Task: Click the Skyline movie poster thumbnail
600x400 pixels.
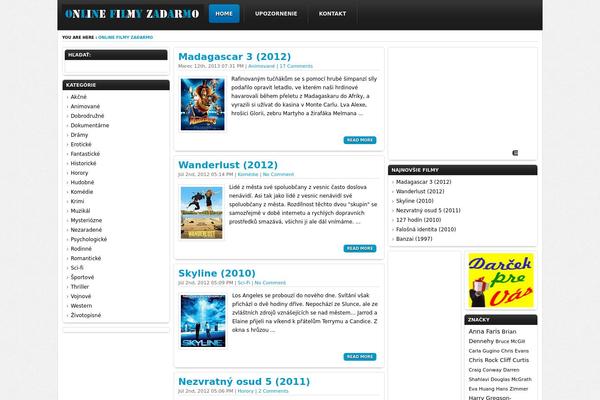Action: [203, 321]
